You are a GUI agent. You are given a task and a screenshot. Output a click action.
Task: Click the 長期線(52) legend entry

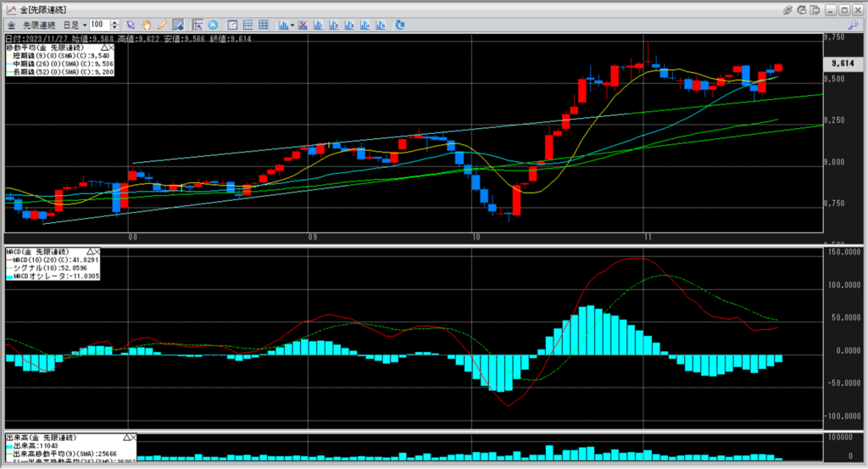(60, 72)
